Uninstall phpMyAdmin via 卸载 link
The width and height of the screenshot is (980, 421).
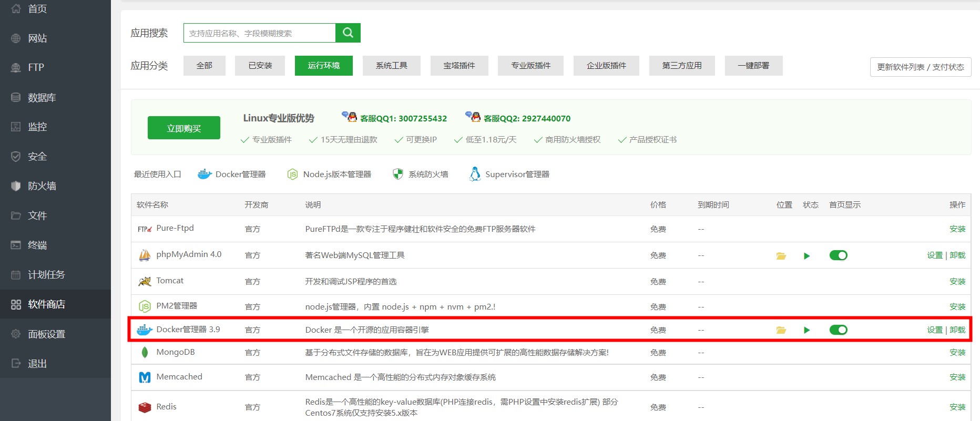pyautogui.click(x=957, y=255)
